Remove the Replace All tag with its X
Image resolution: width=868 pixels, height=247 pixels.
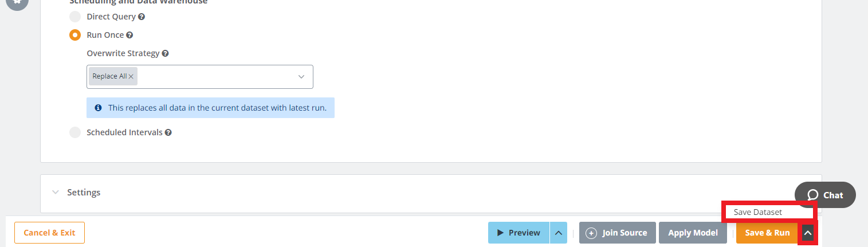click(x=131, y=77)
